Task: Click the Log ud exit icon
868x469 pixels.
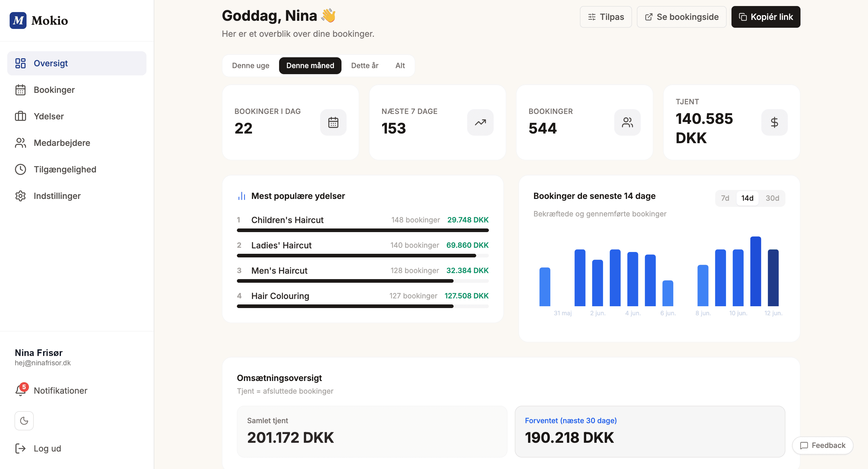Action: (x=20, y=449)
